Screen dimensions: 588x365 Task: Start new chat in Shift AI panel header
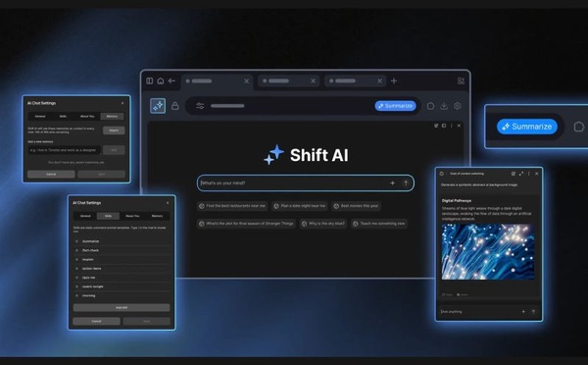[x=436, y=126]
